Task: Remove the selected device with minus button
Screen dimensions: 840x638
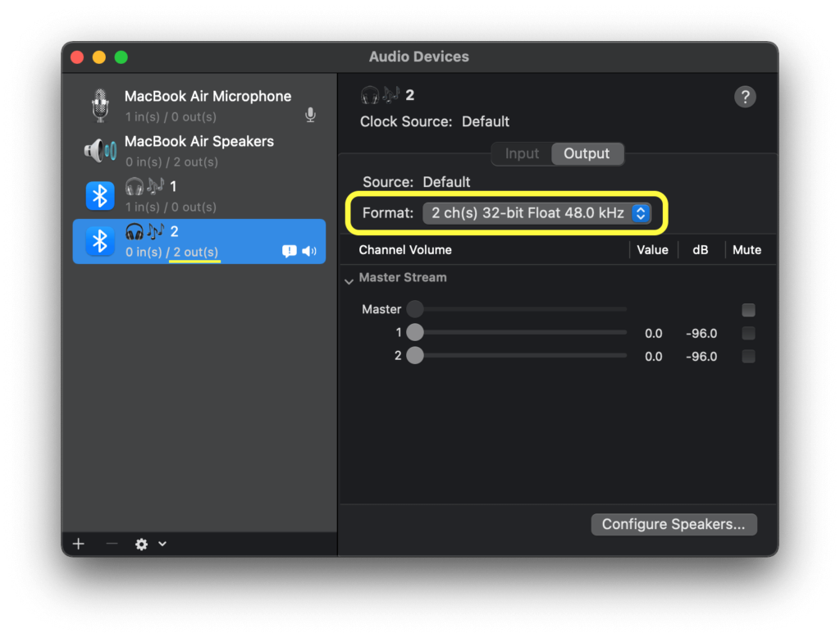Action: pyautogui.click(x=112, y=544)
